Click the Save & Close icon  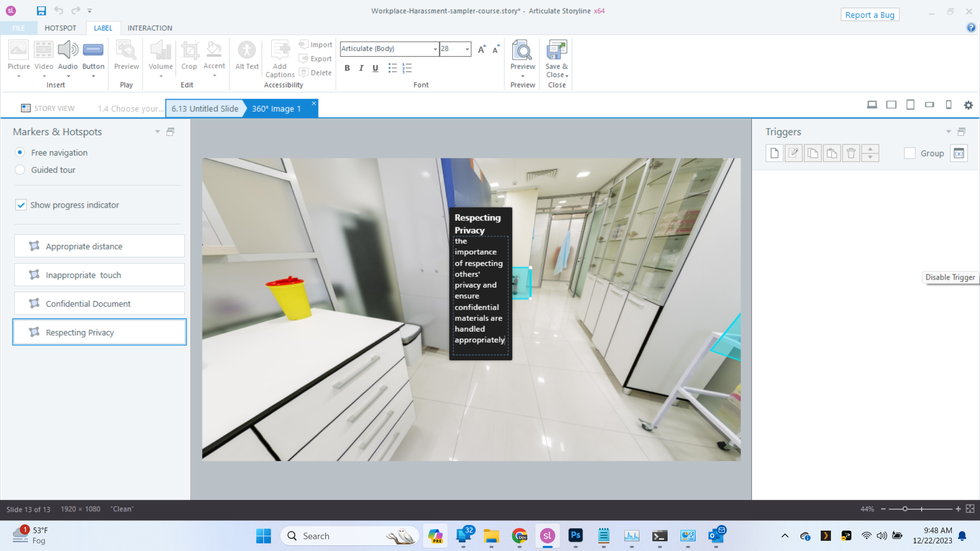tap(556, 50)
